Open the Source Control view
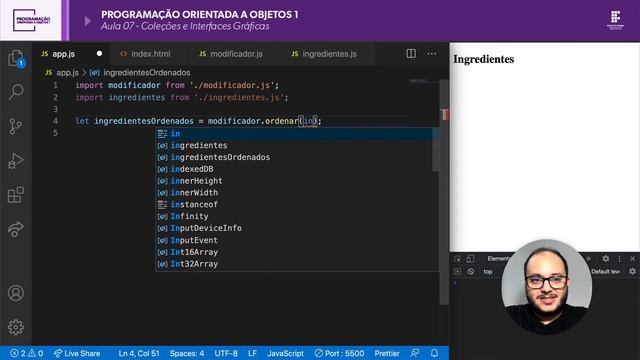The width and height of the screenshot is (640, 360). [x=16, y=127]
